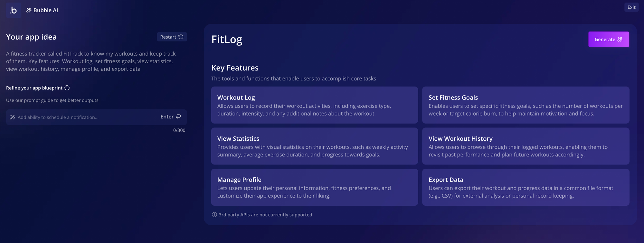Select the Export Data feature card
The width and height of the screenshot is (644, 243).
526,187
